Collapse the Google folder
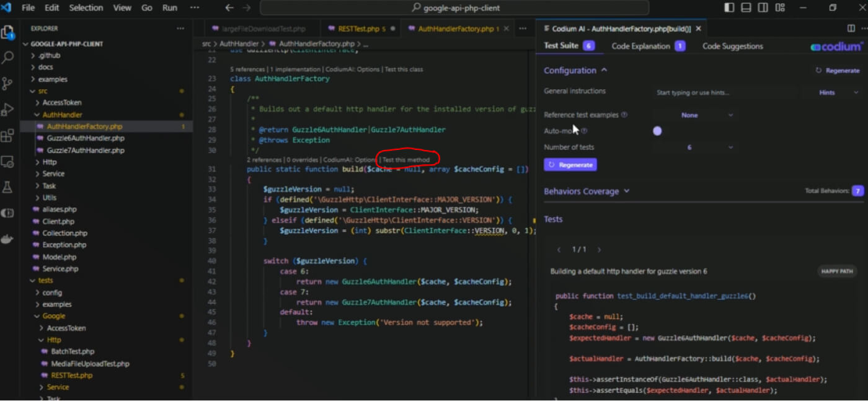Screen dimensions: 868x401 coord(54,316)
